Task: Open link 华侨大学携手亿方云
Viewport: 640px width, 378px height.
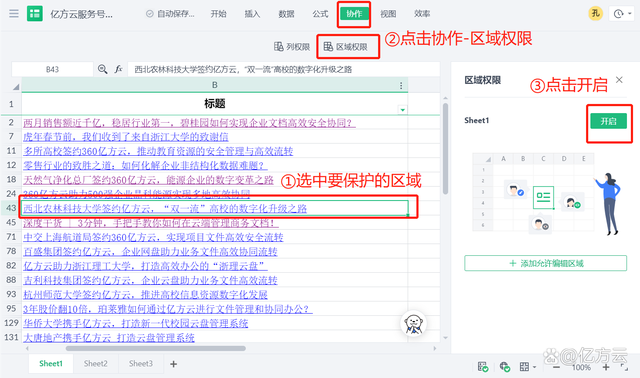Action: pyautogui.click(x=136, y=323)
